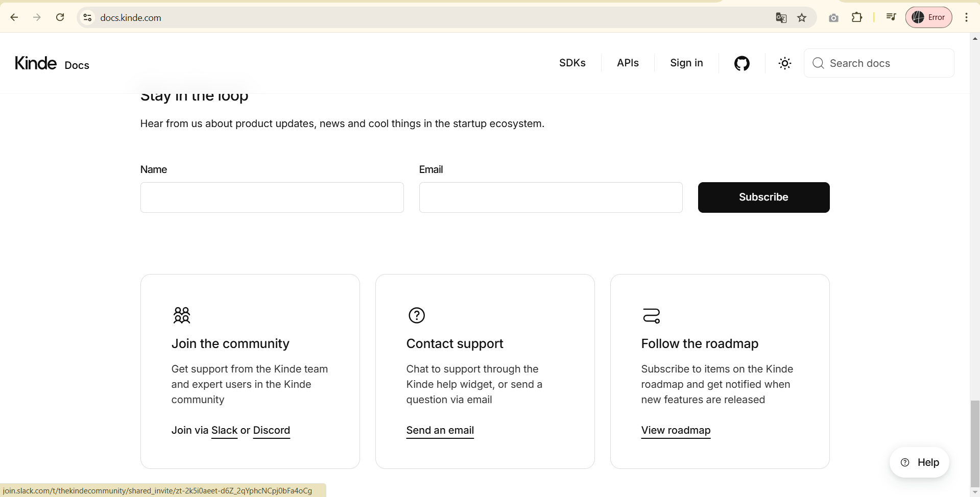The width and height of the screenshot is (980, 497).
Task: Click the Follow the roadmap heading
Action: (x=700, y=343)
